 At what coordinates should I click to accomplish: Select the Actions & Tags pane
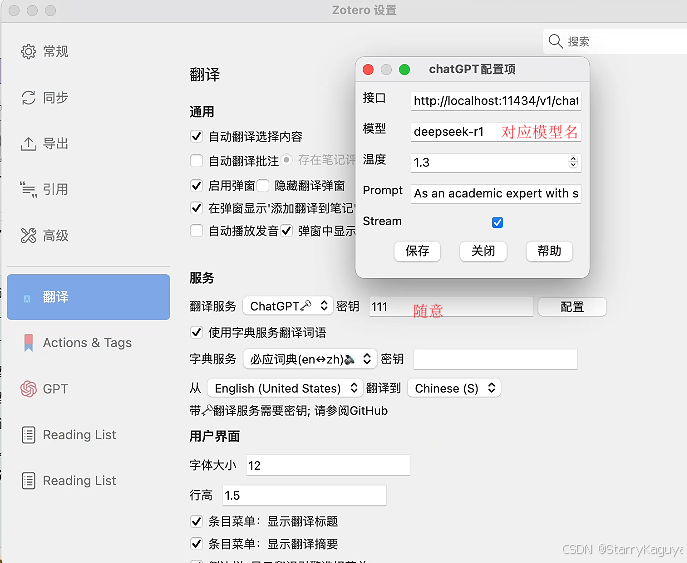(x=89, y=343)
